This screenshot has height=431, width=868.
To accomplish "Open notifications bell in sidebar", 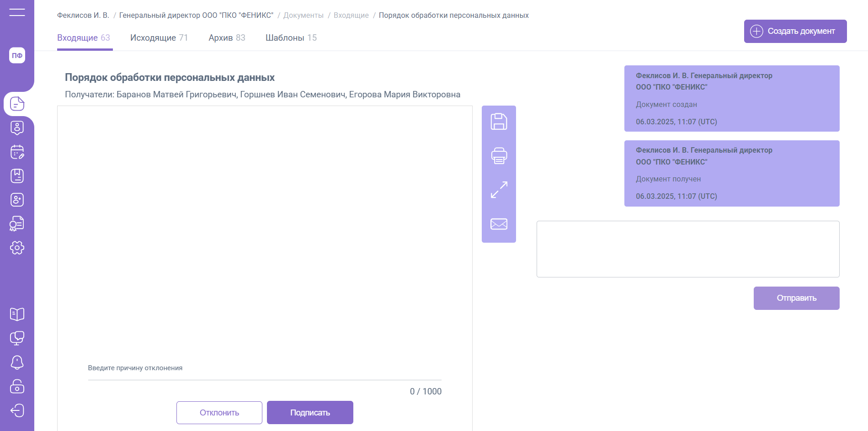I will [17, 362].
